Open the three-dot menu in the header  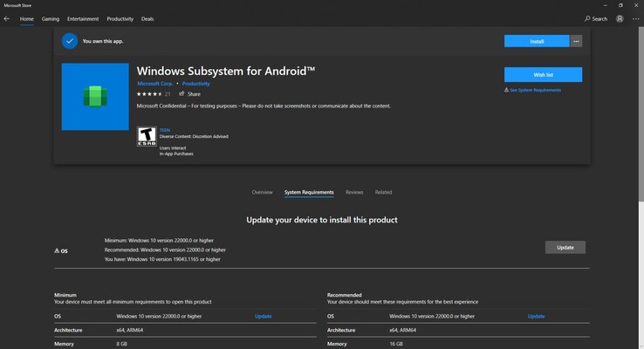tap(635, 19)
